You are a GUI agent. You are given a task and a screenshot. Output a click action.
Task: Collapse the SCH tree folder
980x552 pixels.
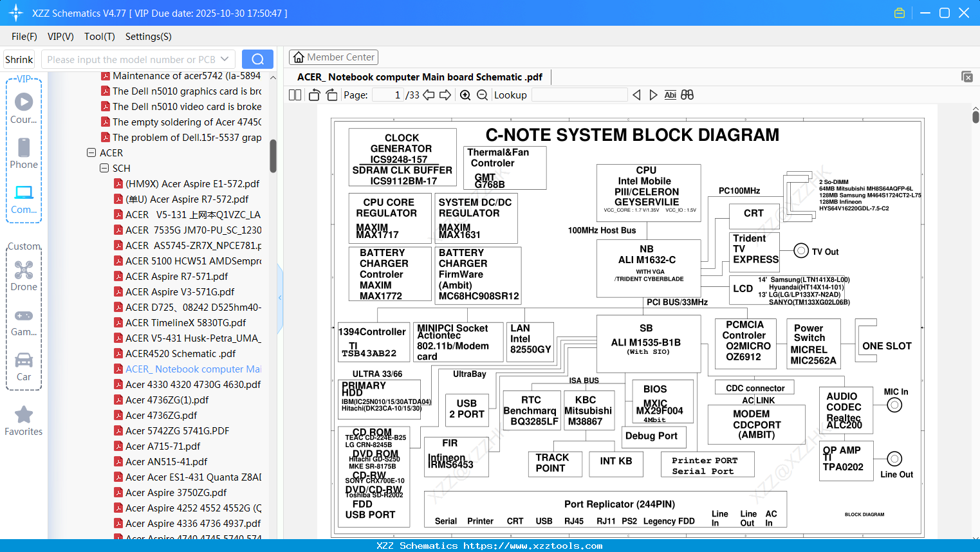[104, 169]
